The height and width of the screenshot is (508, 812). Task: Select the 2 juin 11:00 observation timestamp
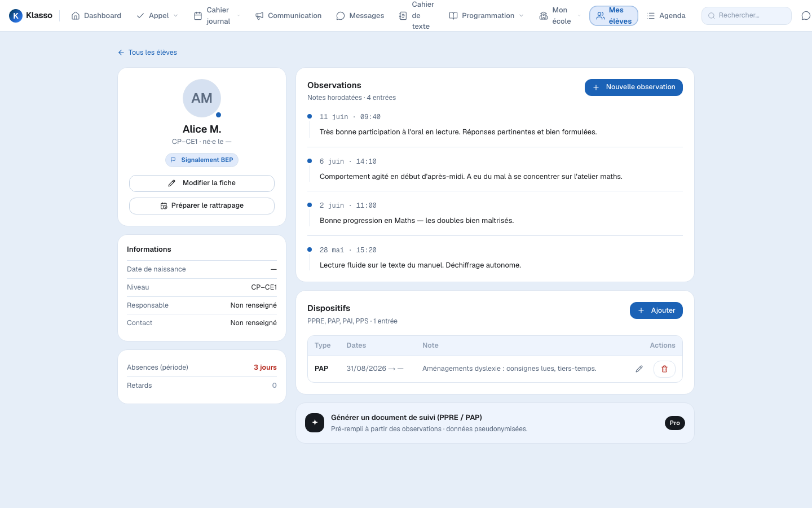pyautogui.click(x=348, y=205)
